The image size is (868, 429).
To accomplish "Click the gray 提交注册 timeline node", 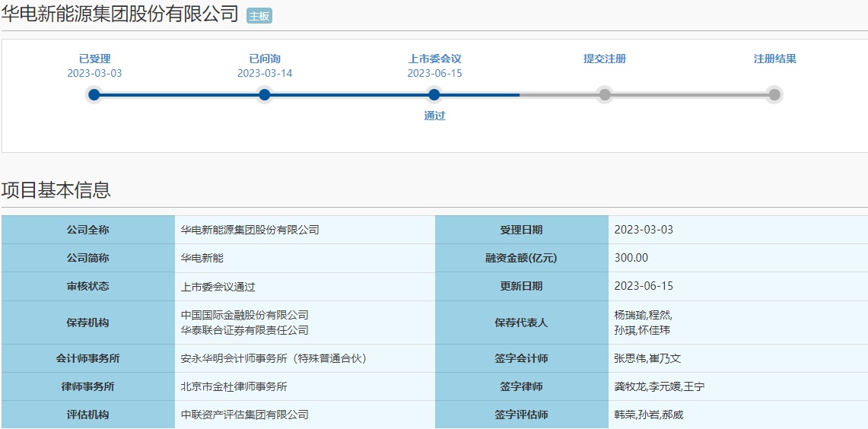I will coord(605,95).
